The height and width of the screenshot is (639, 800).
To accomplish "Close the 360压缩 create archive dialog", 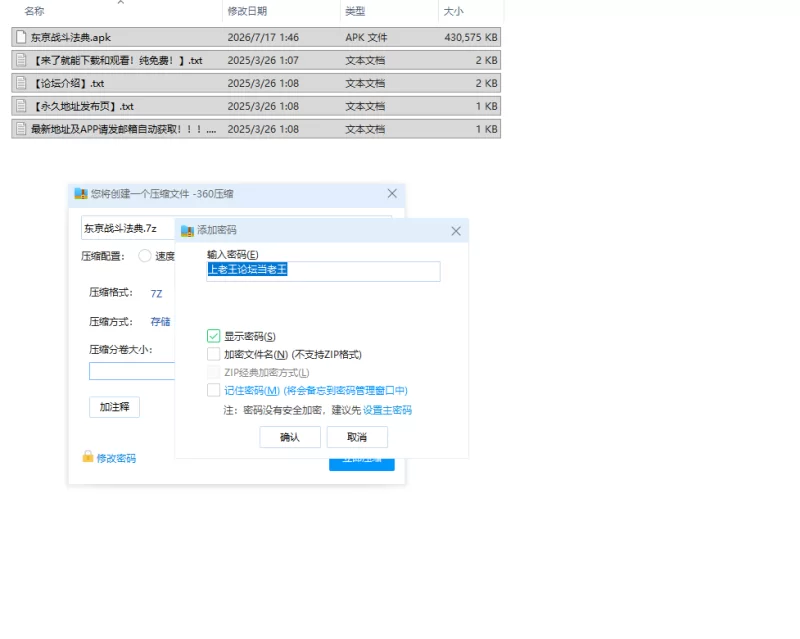I will click(392, 193).
